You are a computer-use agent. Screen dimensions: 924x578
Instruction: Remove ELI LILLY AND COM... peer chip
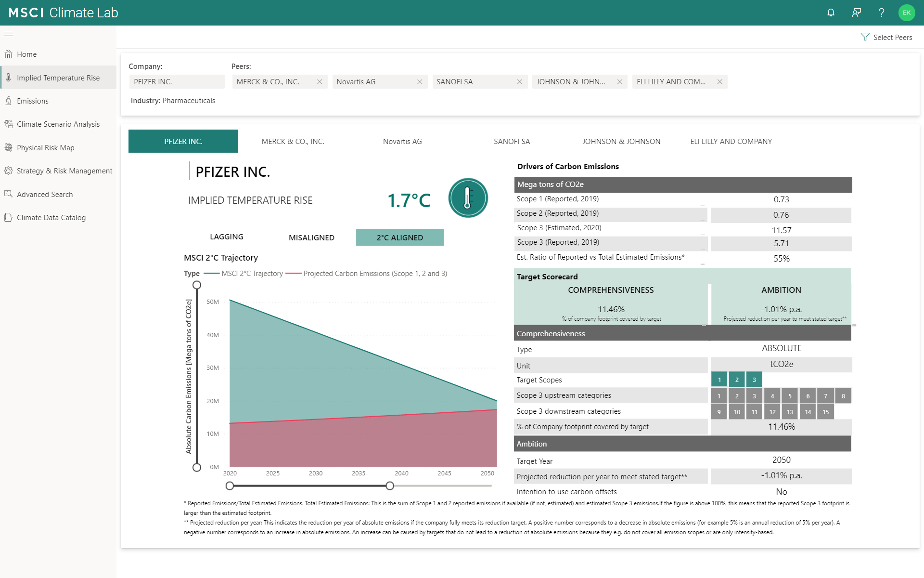point(720,82)
